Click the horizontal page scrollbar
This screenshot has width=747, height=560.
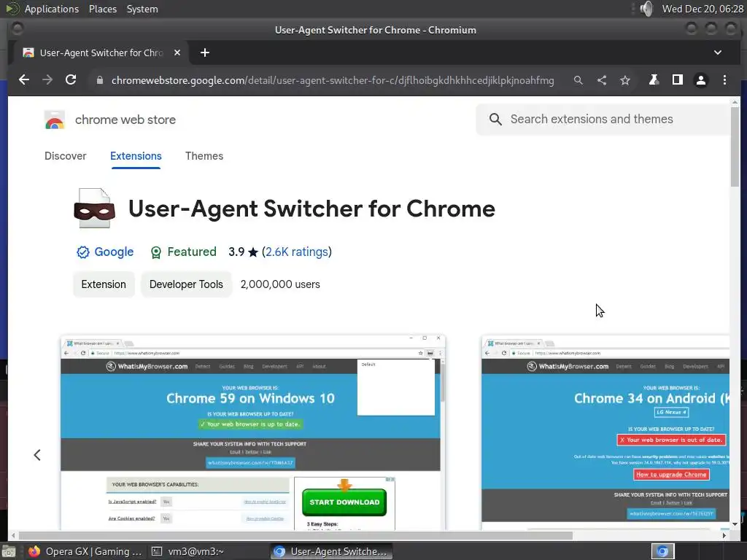(x=295, y=536)
